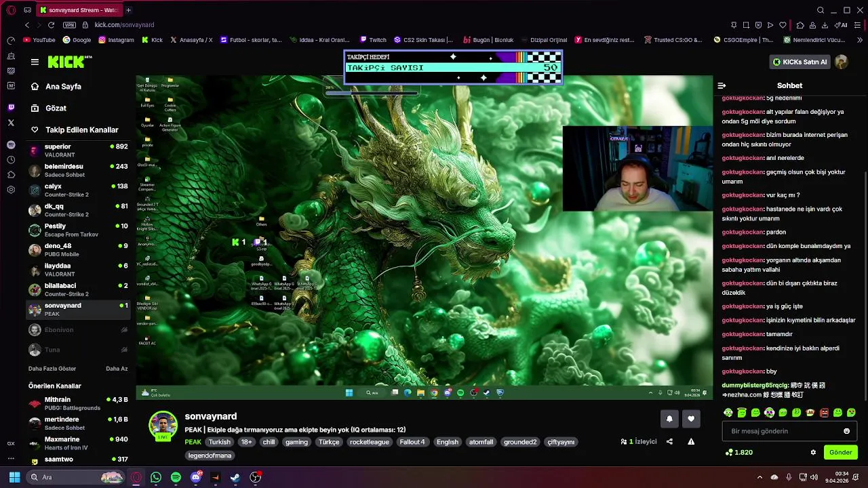868x488 pixels.
Task: Switch to sonvaynard Stream tab
Action: pyautogui.click(x=79, y=10)
